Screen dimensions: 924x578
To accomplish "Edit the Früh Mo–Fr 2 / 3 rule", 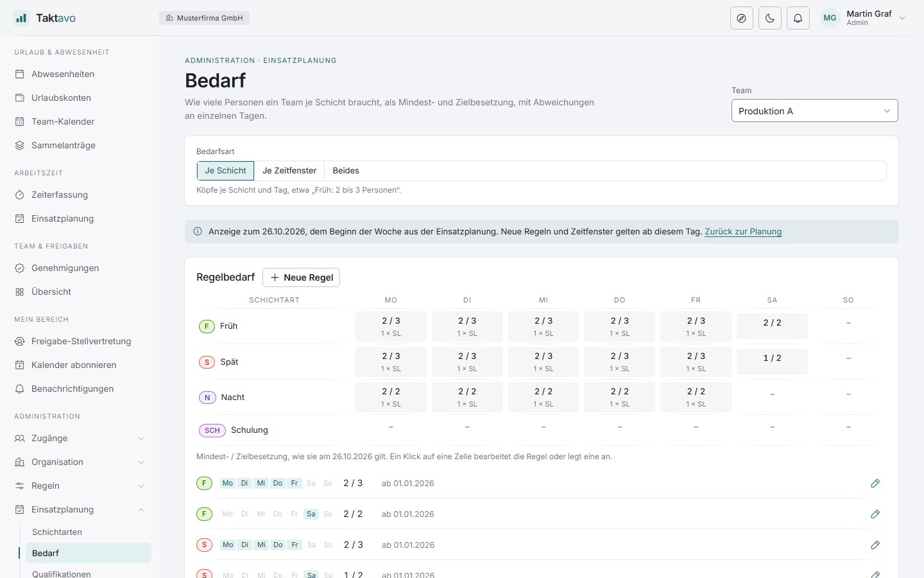I will tap(875, 483).
